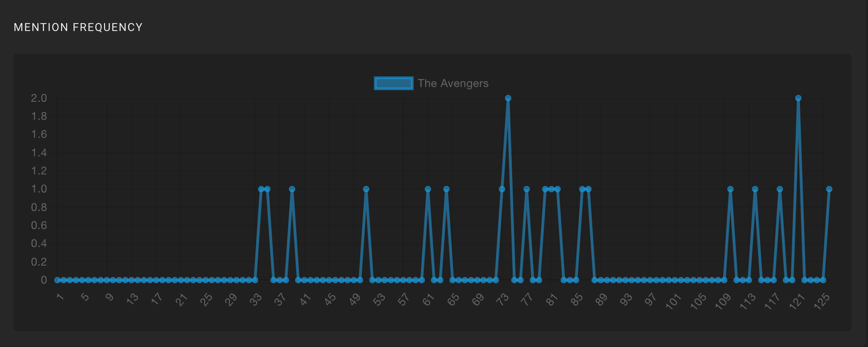Select the middle 1.0 point above label 81
868x347 pixels.
point(551,189)
